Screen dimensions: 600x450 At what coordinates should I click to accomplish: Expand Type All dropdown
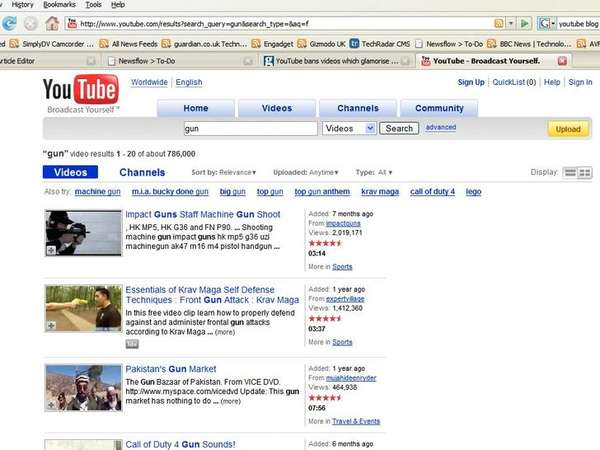point(374,173)
